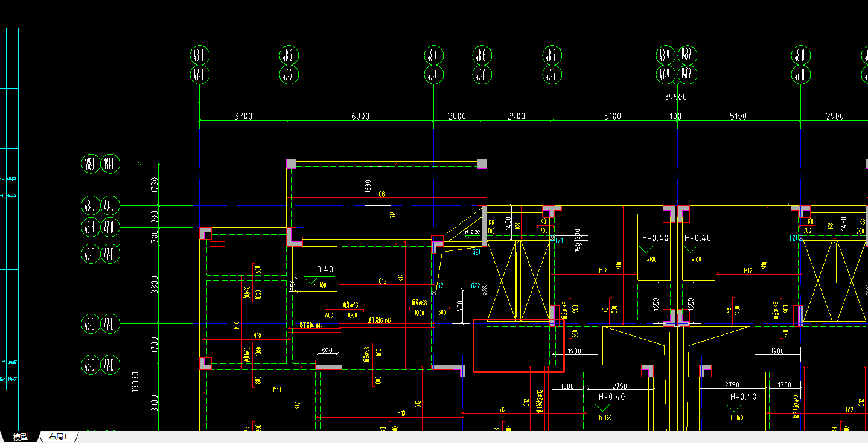This screenshot has width=868, height=443.
Task: Click the 2000 dimension text
Action: pos(457,116)
